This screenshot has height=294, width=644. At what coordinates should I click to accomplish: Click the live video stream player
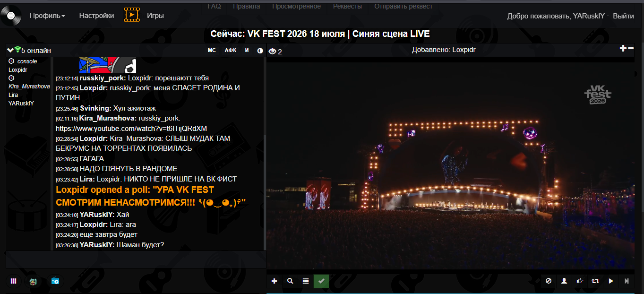coord(451,166)
